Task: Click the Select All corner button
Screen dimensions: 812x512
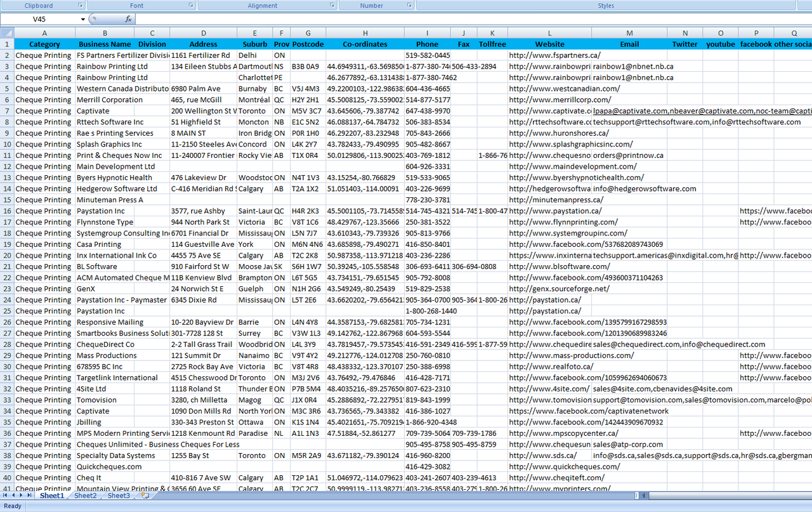Action: tap(7, 33)
